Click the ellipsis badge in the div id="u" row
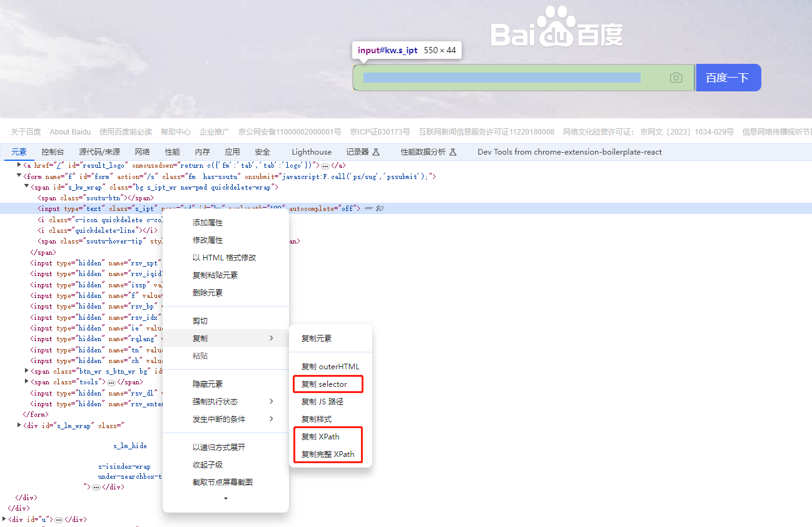 tap(58, 519)
